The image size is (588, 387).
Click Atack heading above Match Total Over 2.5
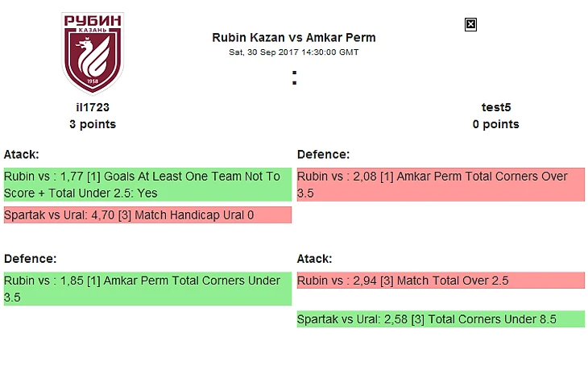315,259
